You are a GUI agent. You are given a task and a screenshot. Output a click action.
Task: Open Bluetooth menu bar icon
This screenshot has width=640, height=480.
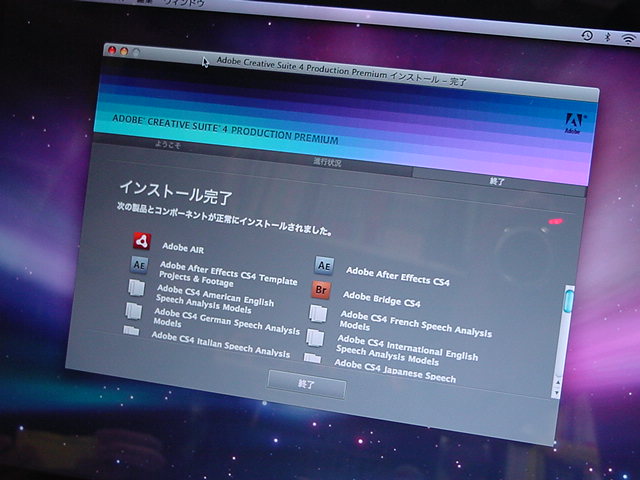click(607, 37)
